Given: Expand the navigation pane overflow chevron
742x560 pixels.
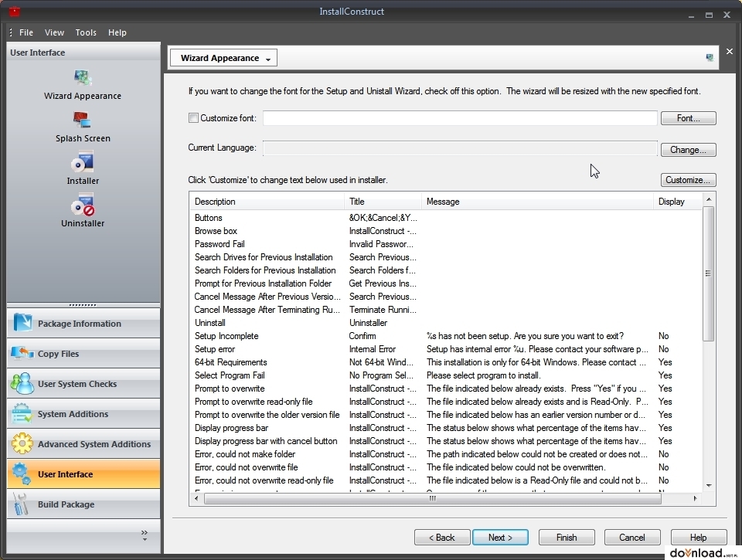Looking at the screenshot, I should 145,535.
